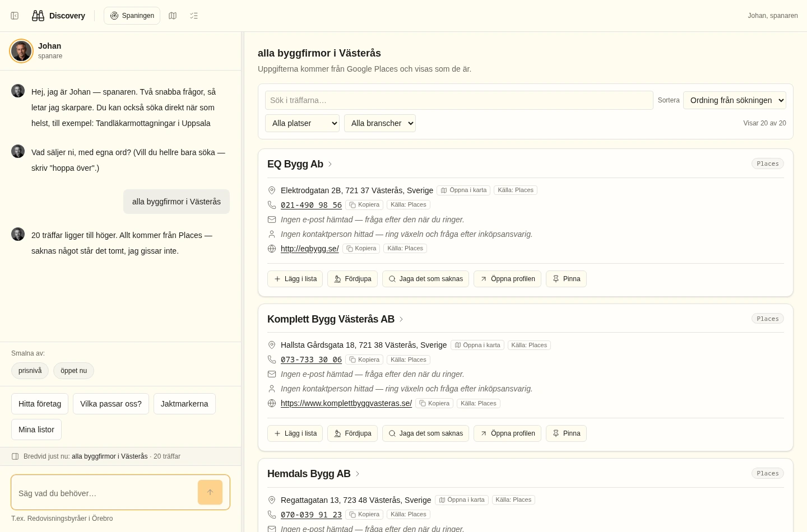Open the map view icon in header

[x=173, y=16]
